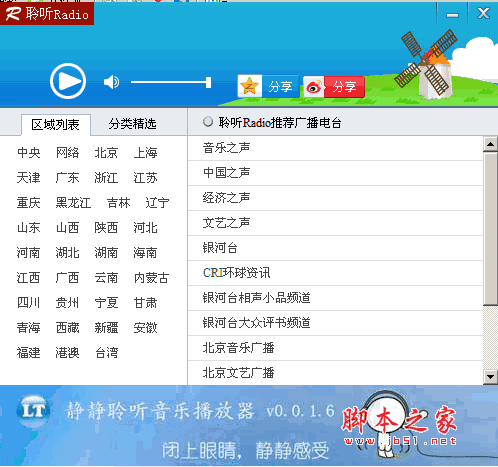498x467 pixels.
Task: Click the station list scrollbar up arrow
Action: 490,144
